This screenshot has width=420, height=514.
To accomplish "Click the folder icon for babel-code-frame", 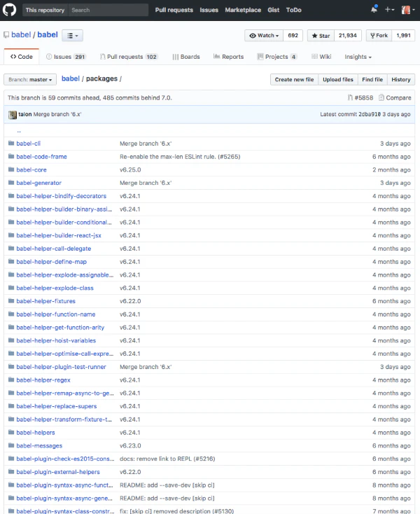I will point(11,156).
